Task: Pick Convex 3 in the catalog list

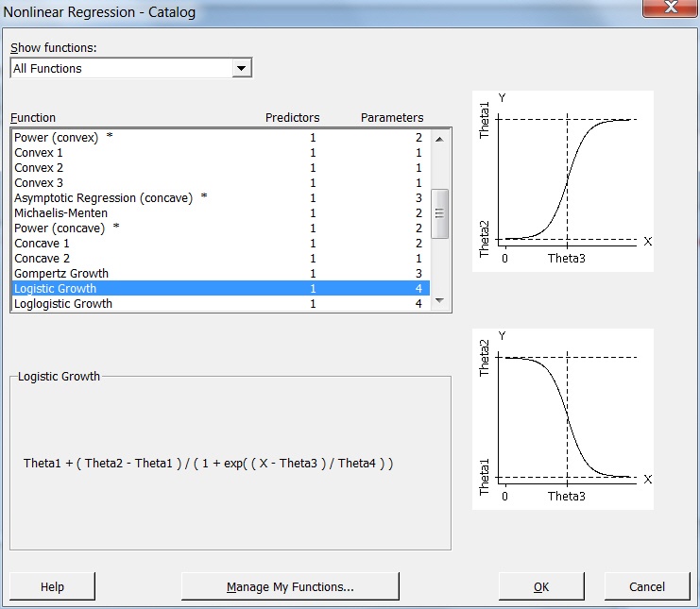Action: (x=39, y=183)
